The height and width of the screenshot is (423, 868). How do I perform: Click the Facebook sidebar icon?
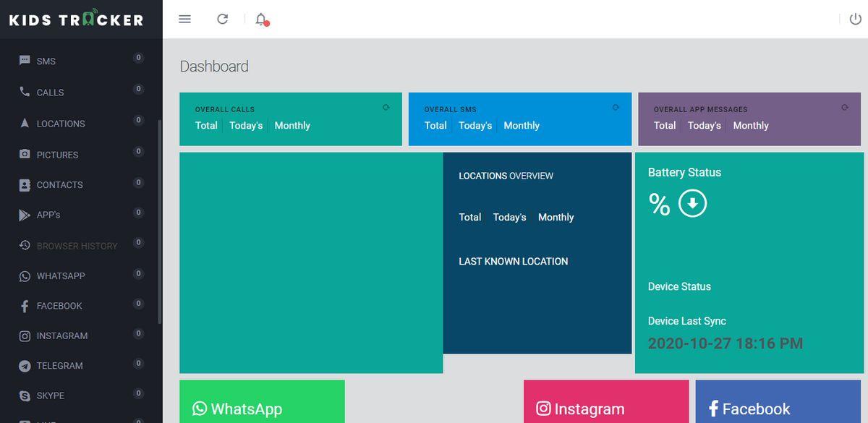pyautogui.click(x=25, y=306)
